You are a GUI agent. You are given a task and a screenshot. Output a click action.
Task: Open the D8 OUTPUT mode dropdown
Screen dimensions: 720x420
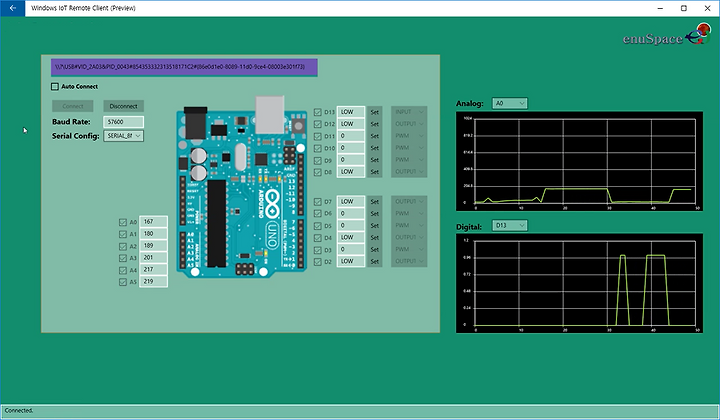tap(409, 172)
